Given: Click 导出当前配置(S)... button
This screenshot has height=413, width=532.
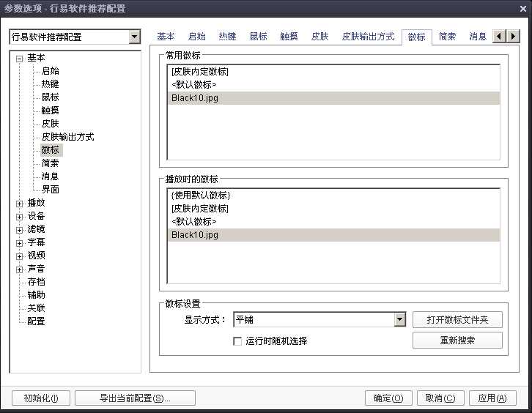Looking at the screenshot, I should (135, 398).
